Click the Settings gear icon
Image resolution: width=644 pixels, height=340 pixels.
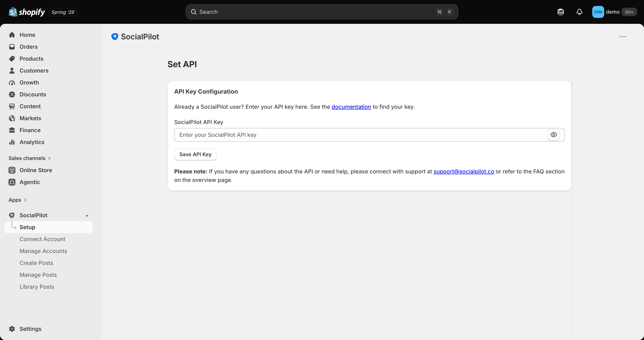coord(12,329)
